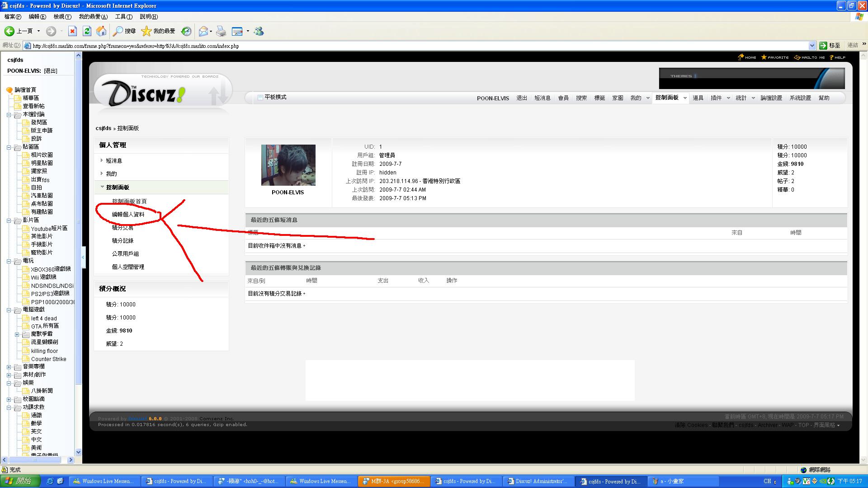Open 界面風格 dropdown in footer
This screenshot has height=488, width=868.
[x=827, y=425]
